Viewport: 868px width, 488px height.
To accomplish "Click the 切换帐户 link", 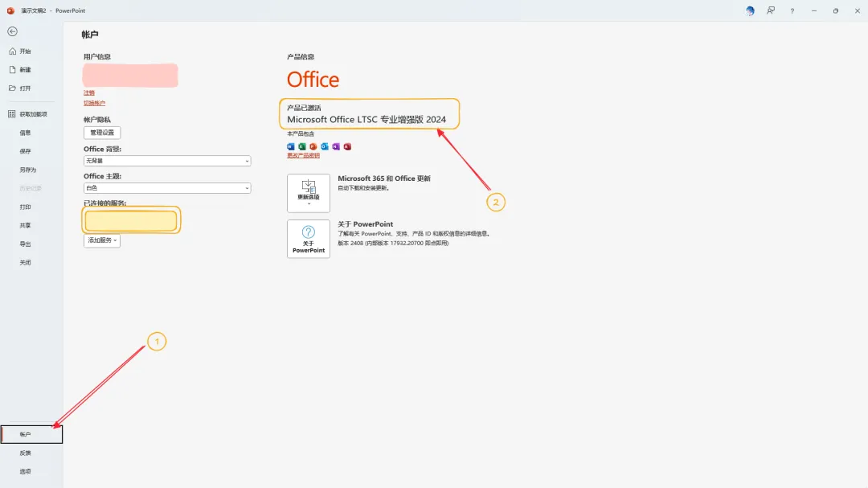I will point(94,103).
